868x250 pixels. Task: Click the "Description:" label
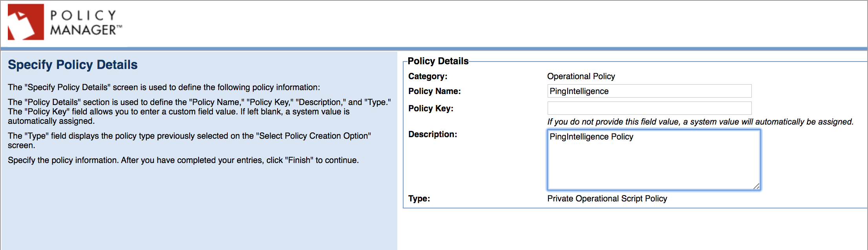[433, 134]
